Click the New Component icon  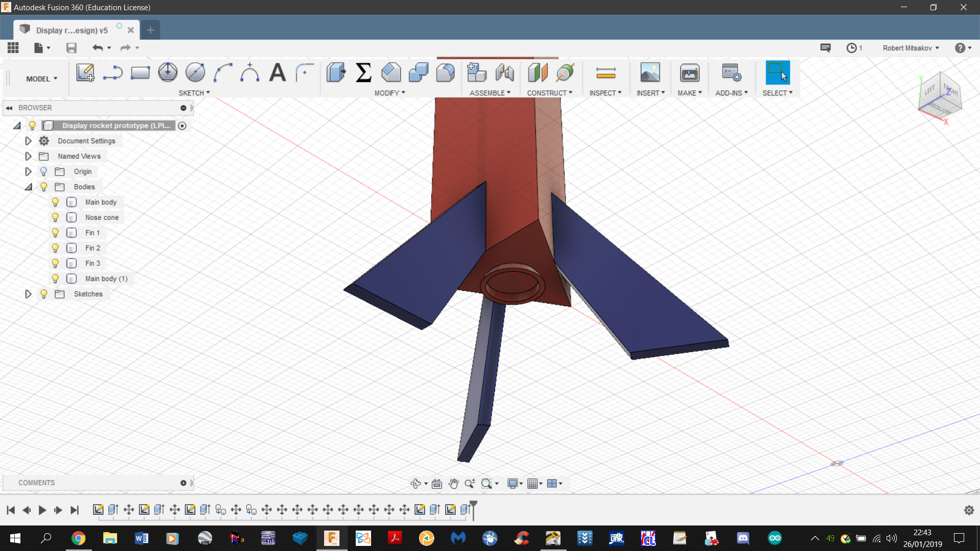click(477, 72)
